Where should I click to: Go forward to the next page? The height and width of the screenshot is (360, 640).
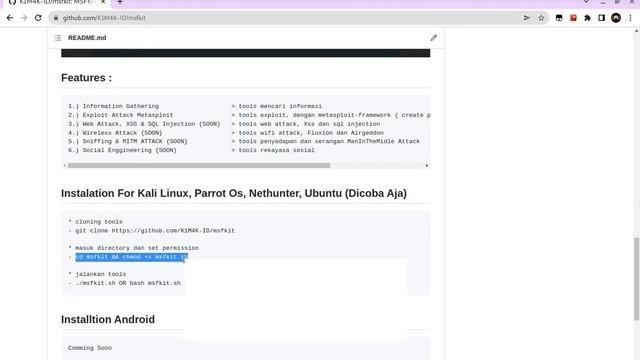point(24,18)
